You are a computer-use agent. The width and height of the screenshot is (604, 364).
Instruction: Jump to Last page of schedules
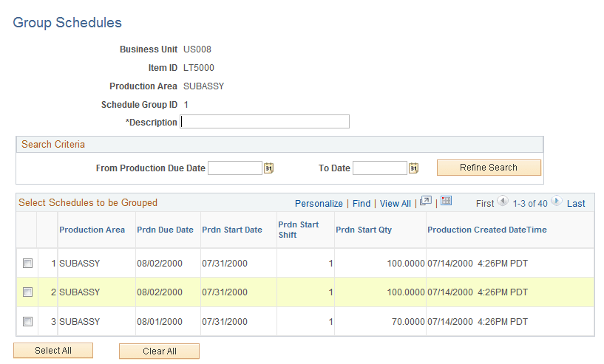[x=576, y=204]
